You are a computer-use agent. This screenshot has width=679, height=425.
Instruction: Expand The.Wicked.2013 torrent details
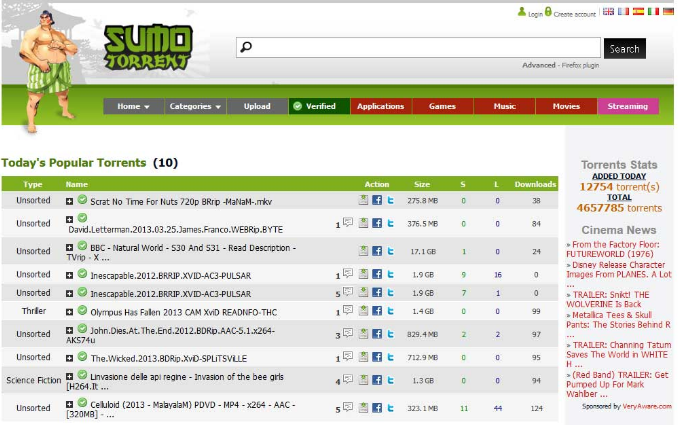(69, 358)
